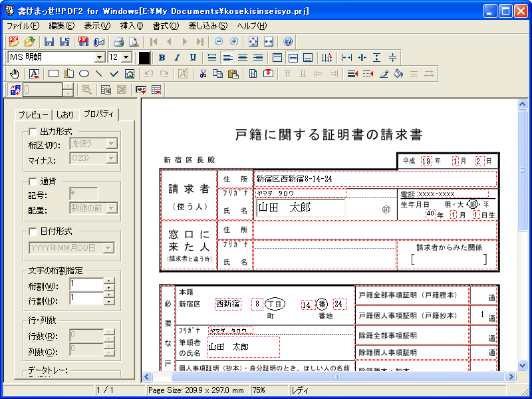
Task: Open the 差し込み(S) menu
Action: 208,26
